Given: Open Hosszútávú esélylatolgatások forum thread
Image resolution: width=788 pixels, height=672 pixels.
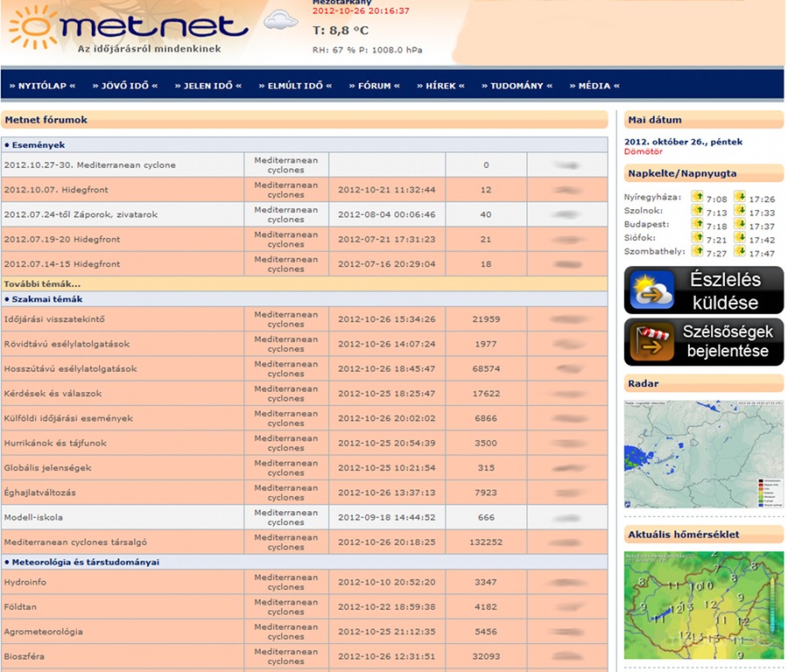Looking at the screenshot, I should click(x=70, y=368).
